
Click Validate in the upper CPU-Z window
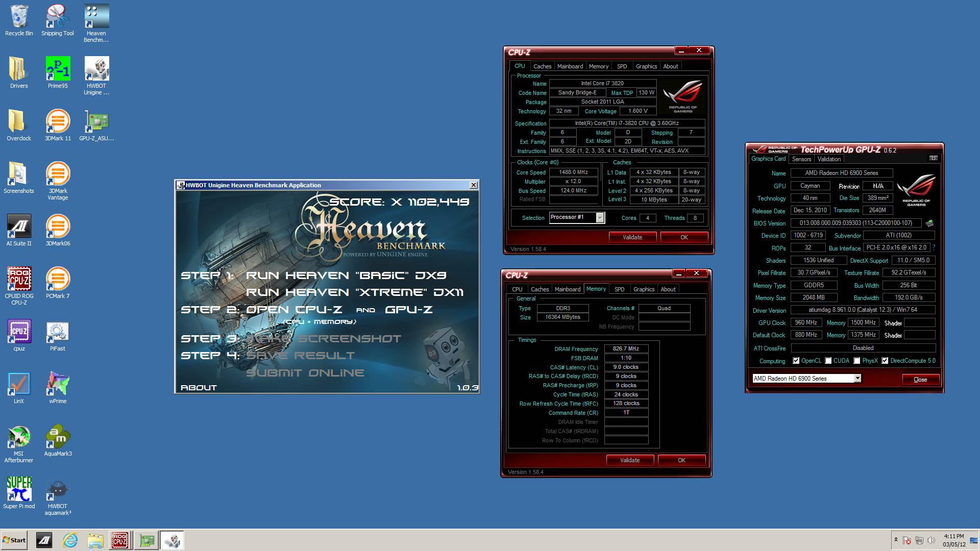(632, 237)
